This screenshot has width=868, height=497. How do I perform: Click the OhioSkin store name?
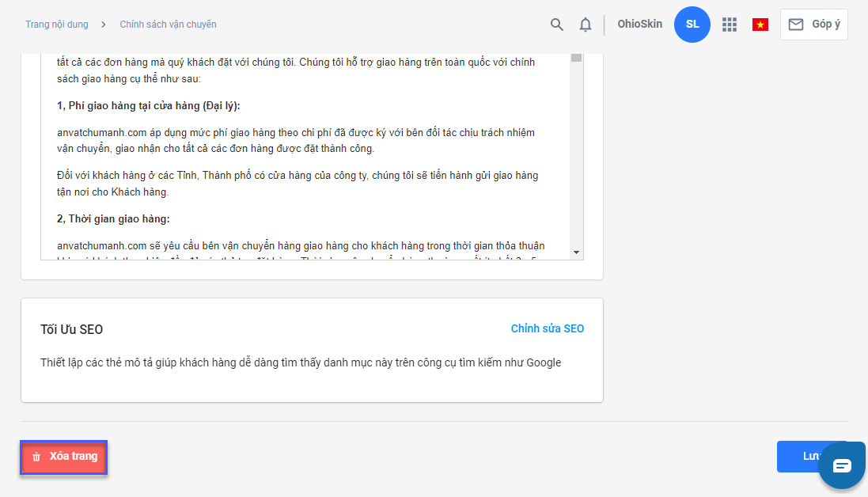click(639, 24)
